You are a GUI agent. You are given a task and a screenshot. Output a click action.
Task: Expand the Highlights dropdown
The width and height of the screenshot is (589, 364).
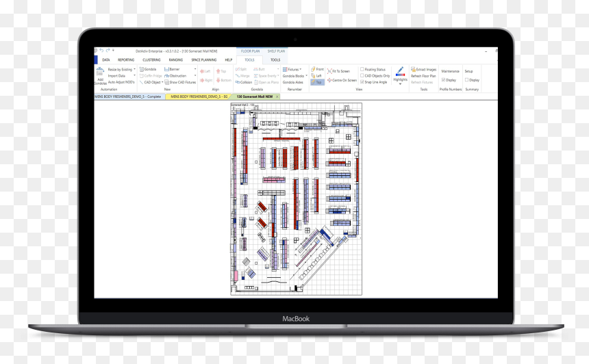click(x=400, y=84)
